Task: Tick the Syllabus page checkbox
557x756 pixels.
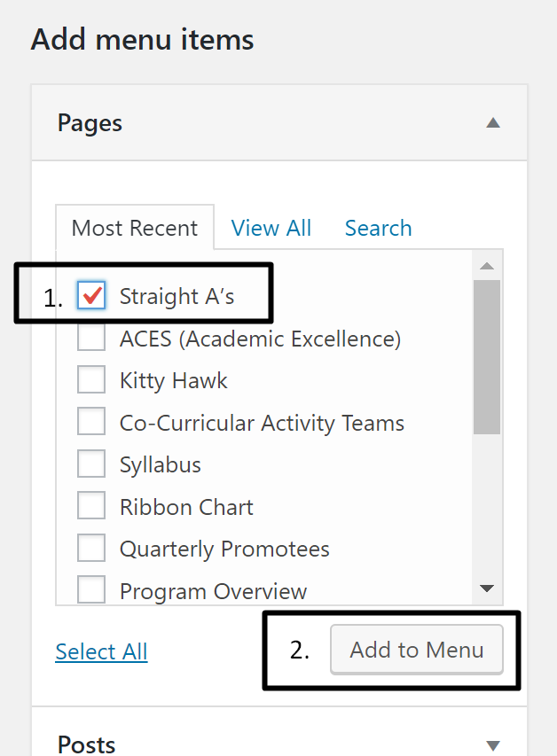Action: [x=91, y=464]
